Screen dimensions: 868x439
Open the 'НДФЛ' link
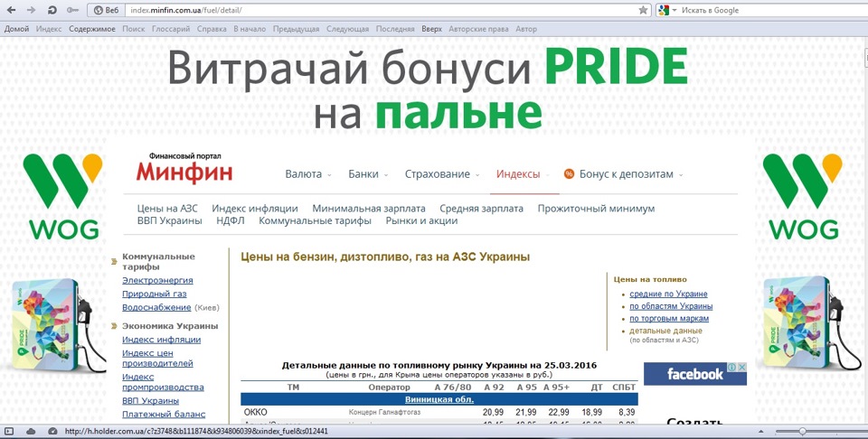(x=231, y=220)
